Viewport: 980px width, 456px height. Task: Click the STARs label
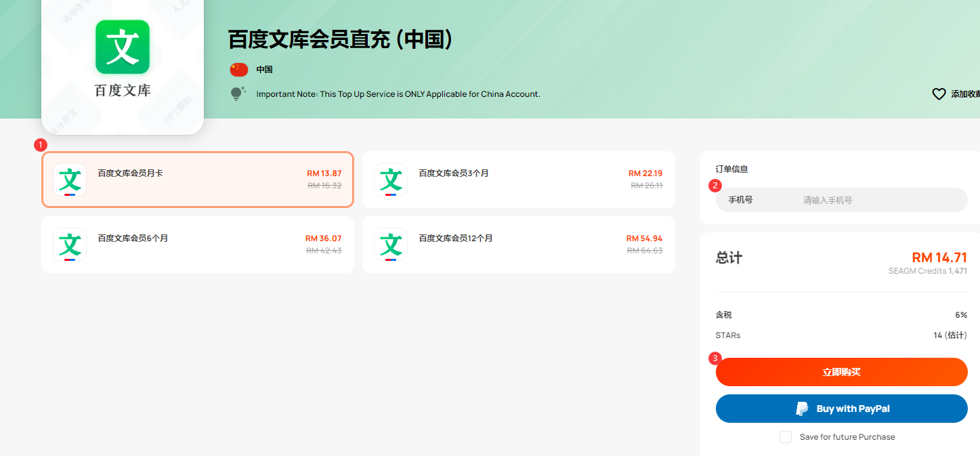click(728, 335)
